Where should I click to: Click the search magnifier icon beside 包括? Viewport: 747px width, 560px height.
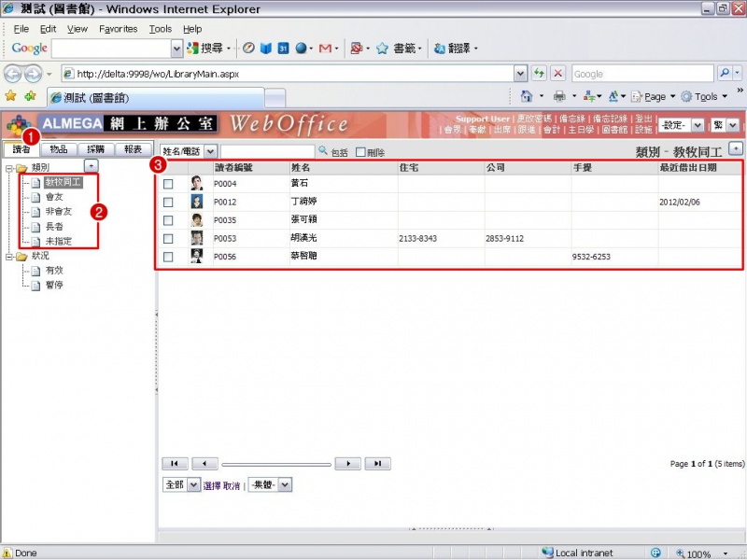323,150
